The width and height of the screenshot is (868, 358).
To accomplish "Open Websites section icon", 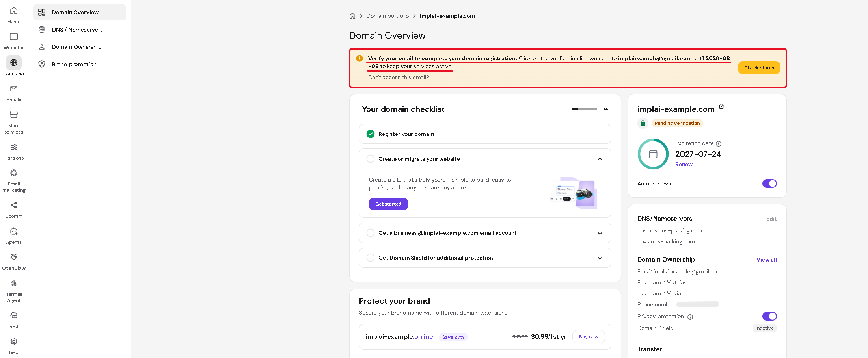I will point(14,37).
